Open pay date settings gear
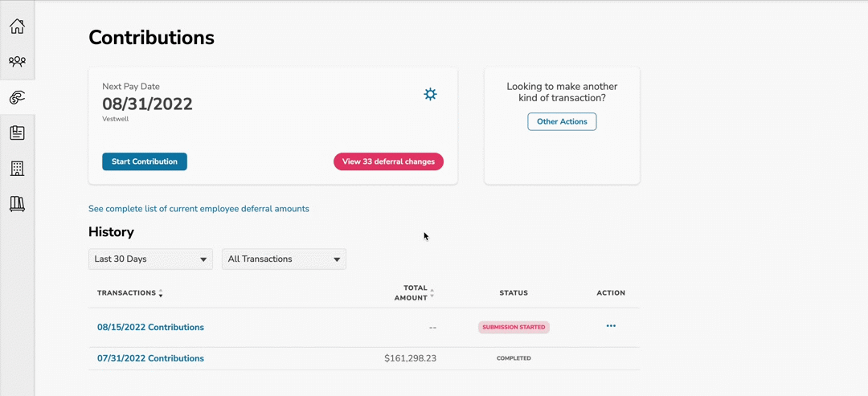This screenshot has width=868, height=396. tap(430, 95)
